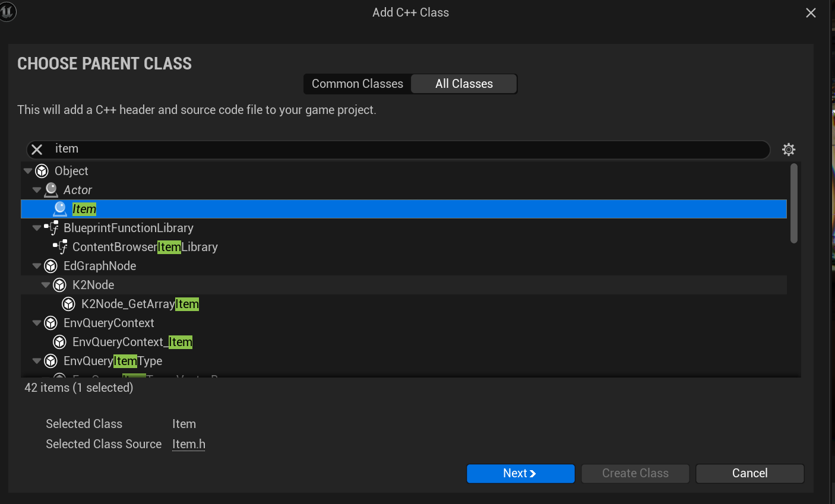Open class viewer settings gear
The height and width of the screenshot is (504, 835).
click(x=789, y=150)
